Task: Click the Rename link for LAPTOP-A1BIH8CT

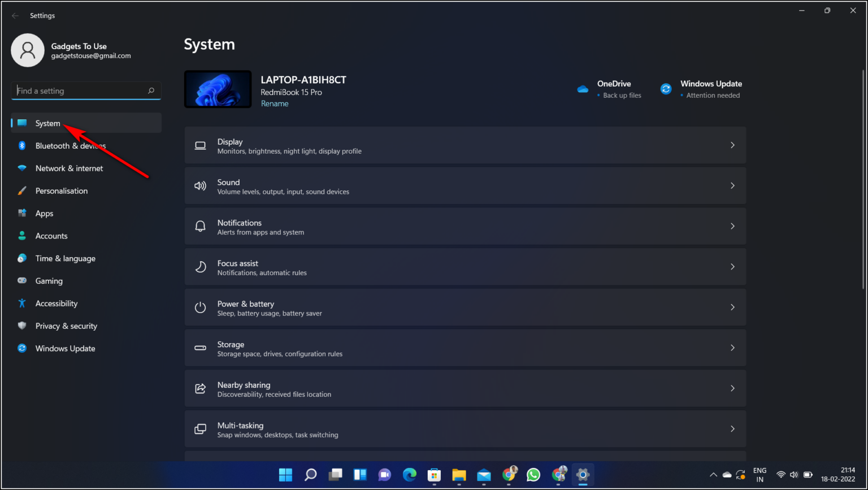Action: click(x=275, y=103)
